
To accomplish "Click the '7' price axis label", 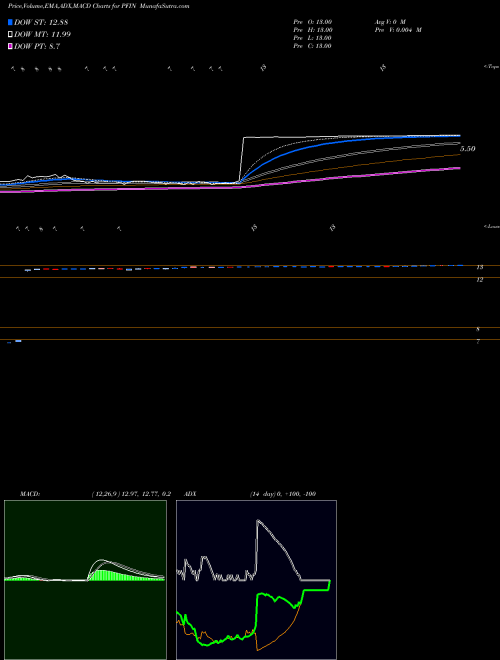I will [x=478, y=342].
